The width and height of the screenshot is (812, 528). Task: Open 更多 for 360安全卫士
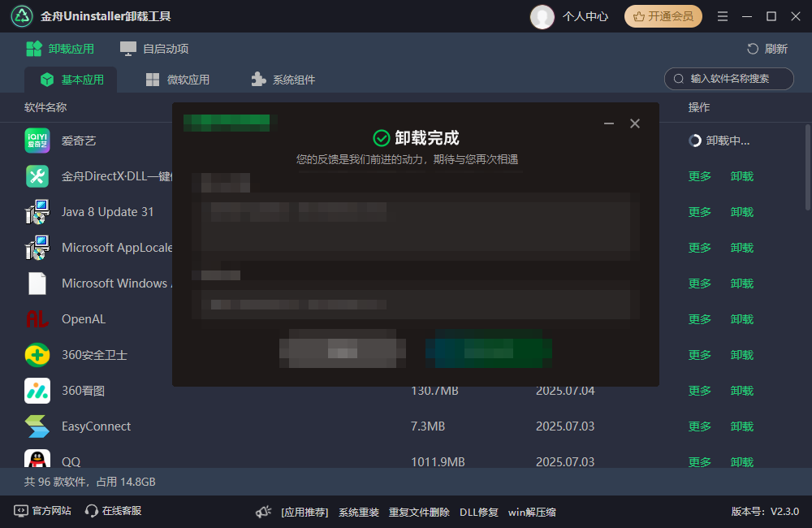700,355
